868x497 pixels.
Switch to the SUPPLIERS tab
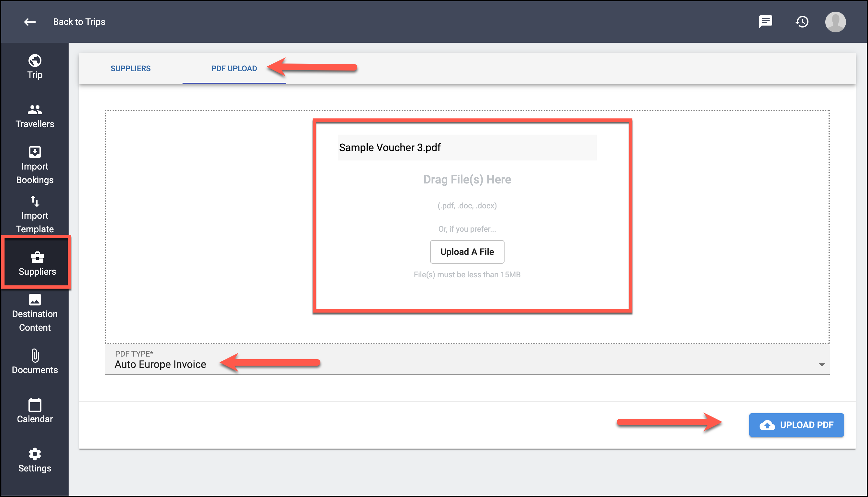click(131, 69)
